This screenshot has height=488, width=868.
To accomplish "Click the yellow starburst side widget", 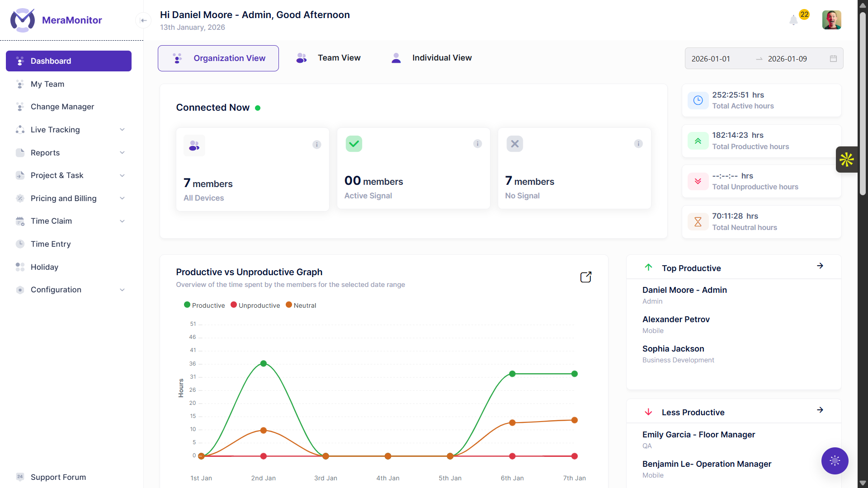I will click(846, 160).
